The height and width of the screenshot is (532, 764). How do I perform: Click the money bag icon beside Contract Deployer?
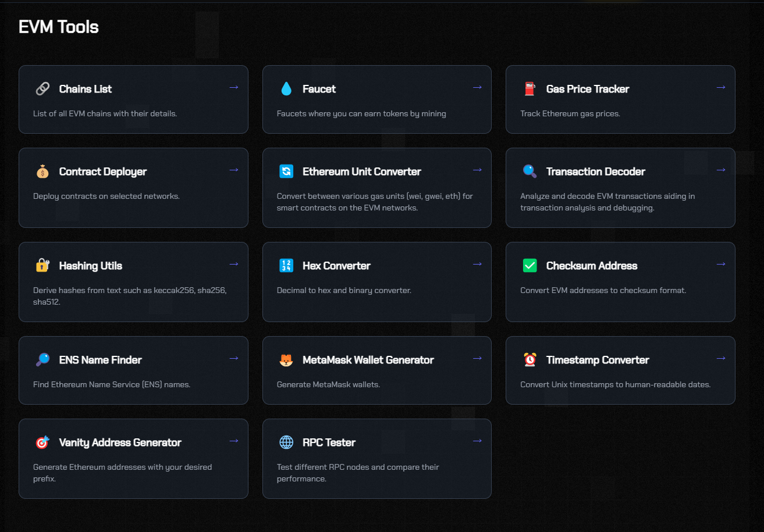click(x=42, y=172)
